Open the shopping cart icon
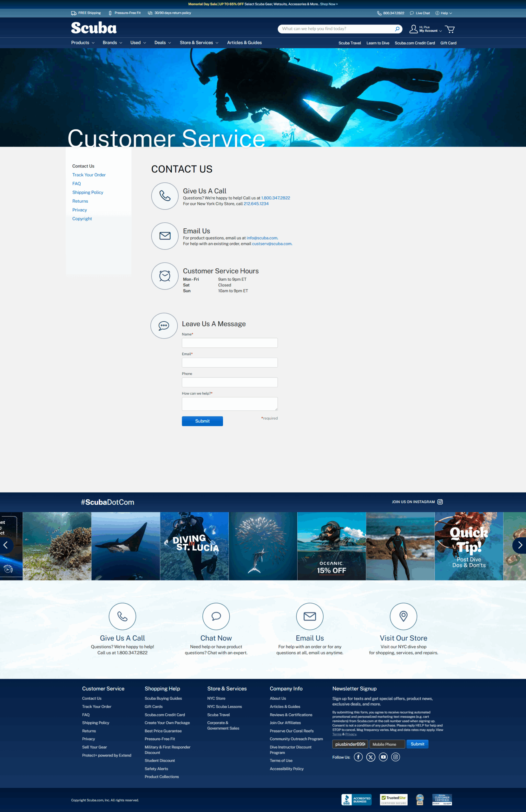 tap(450, 29)
